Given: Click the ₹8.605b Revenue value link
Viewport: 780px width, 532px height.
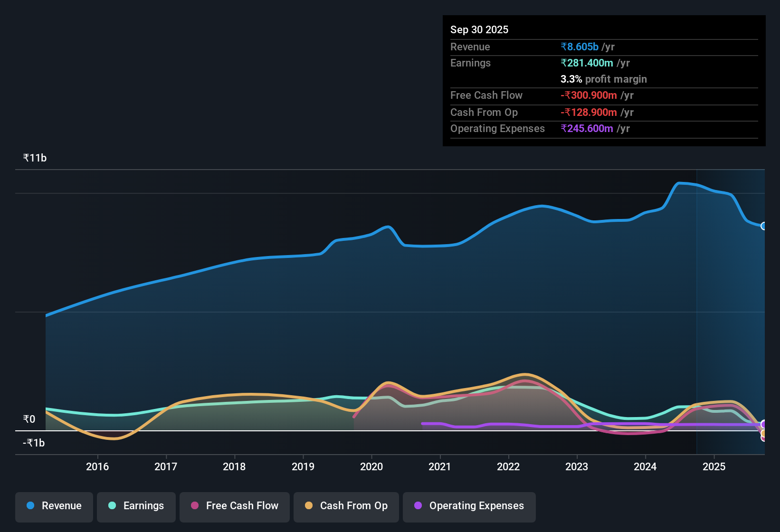Looking at the screenshot, I should (x=579, y=47).
